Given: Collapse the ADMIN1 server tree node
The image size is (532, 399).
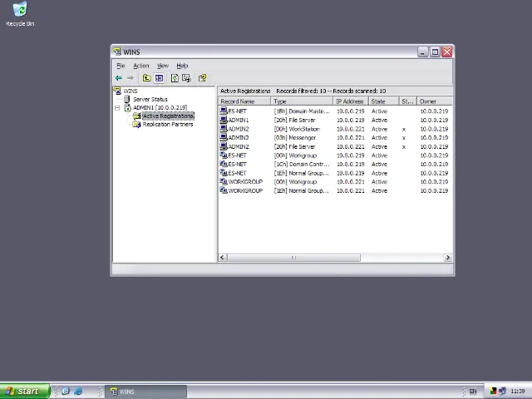Looking at the screenshot, I should [x=117, y=108].
